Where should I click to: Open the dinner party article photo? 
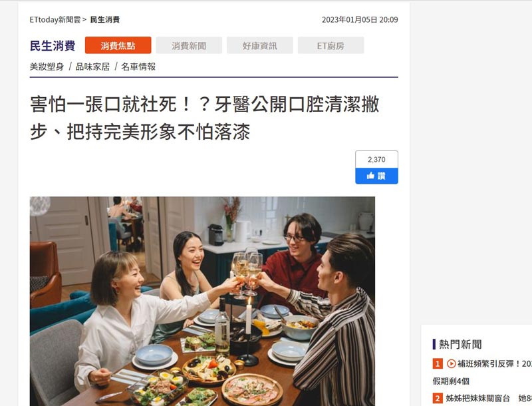[x=202, y=301]
